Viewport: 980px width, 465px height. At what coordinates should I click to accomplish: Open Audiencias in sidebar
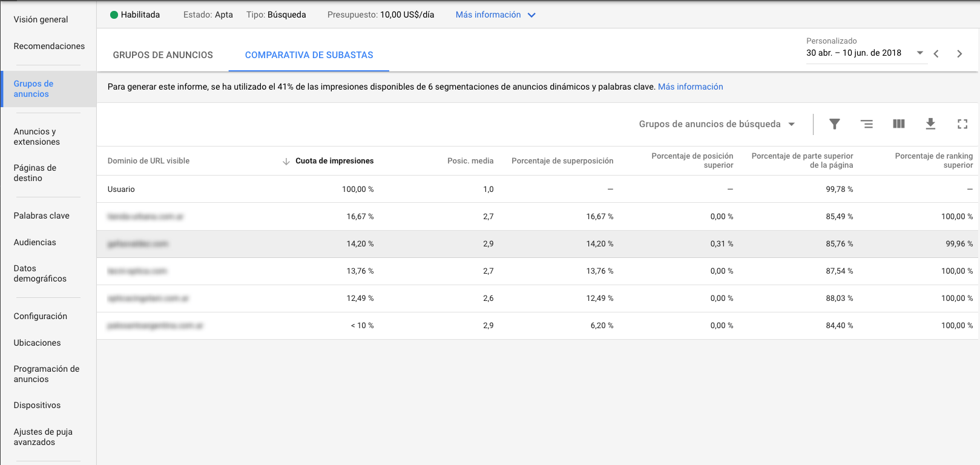tap(35, 242)
